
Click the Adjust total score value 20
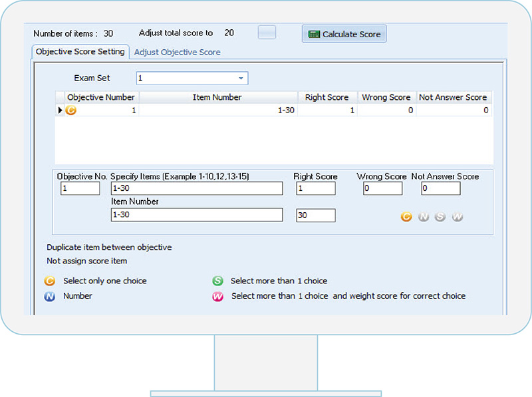[x=229, y=33]
